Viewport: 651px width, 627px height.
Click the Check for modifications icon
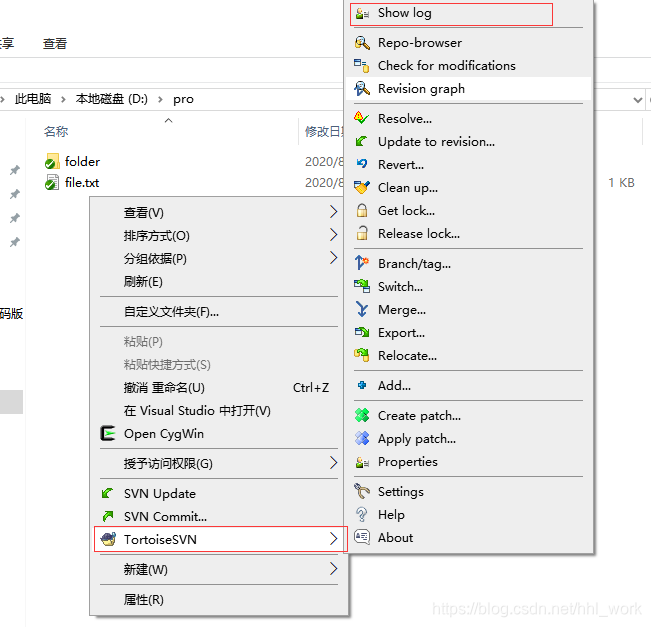coord(361,66)
